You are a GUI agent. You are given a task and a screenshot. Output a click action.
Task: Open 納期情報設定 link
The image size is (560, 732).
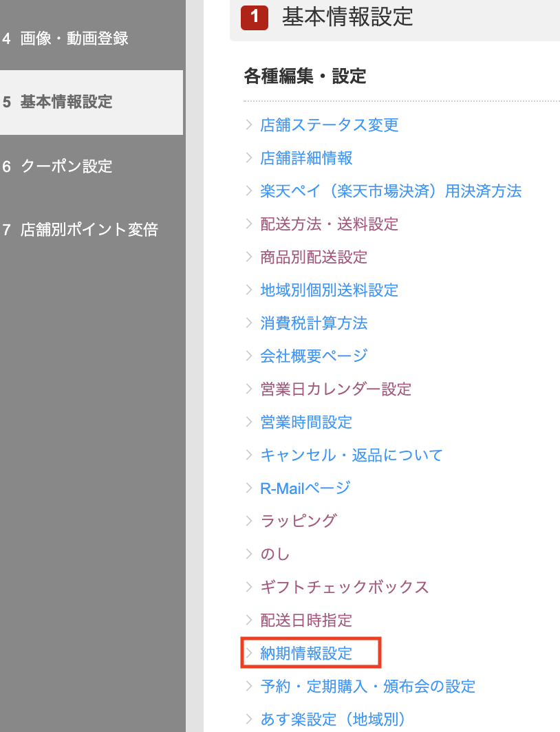point(306,653)
